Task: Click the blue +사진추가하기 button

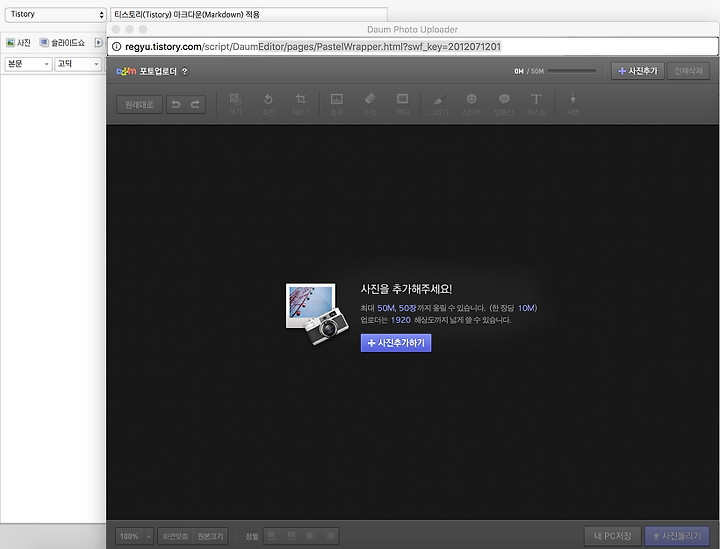Action: 396,343
